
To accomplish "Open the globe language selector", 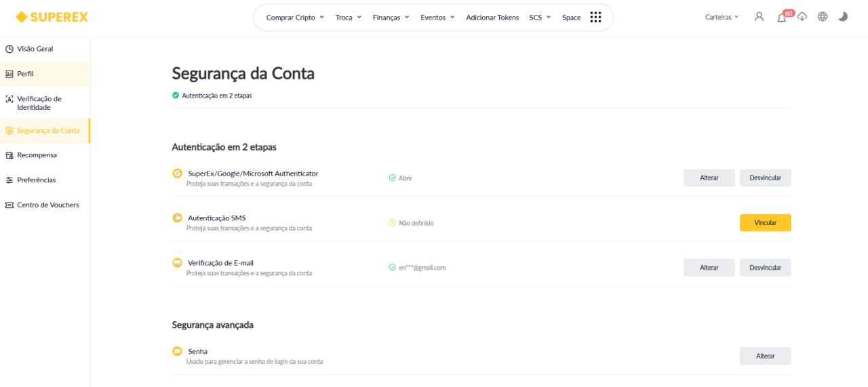I will click(x=823, y=17).
